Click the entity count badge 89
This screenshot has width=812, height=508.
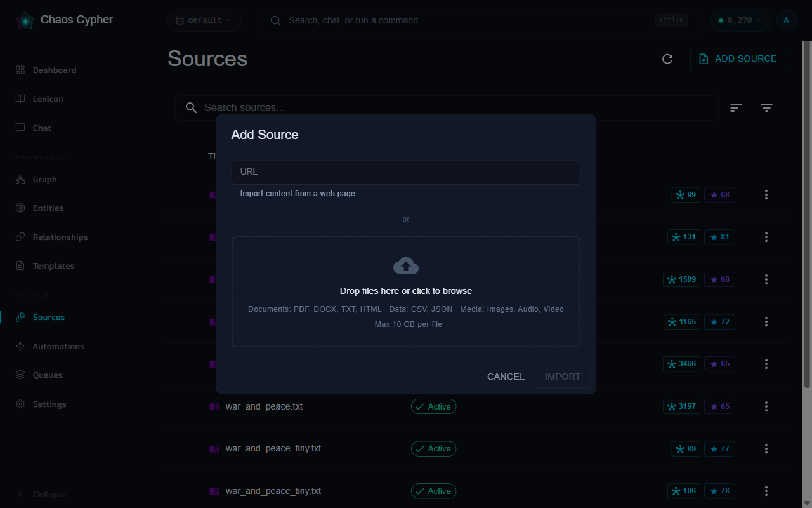coord(686,449)
